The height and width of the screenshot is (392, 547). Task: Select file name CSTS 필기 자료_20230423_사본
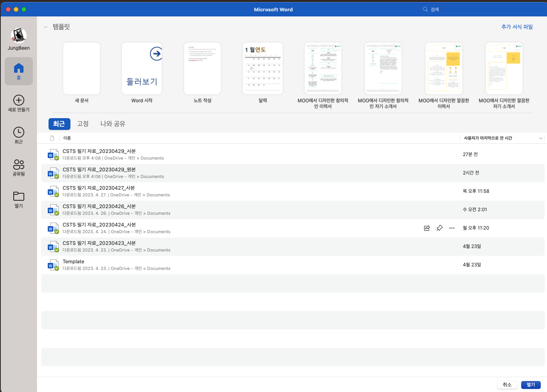(99, 243)
